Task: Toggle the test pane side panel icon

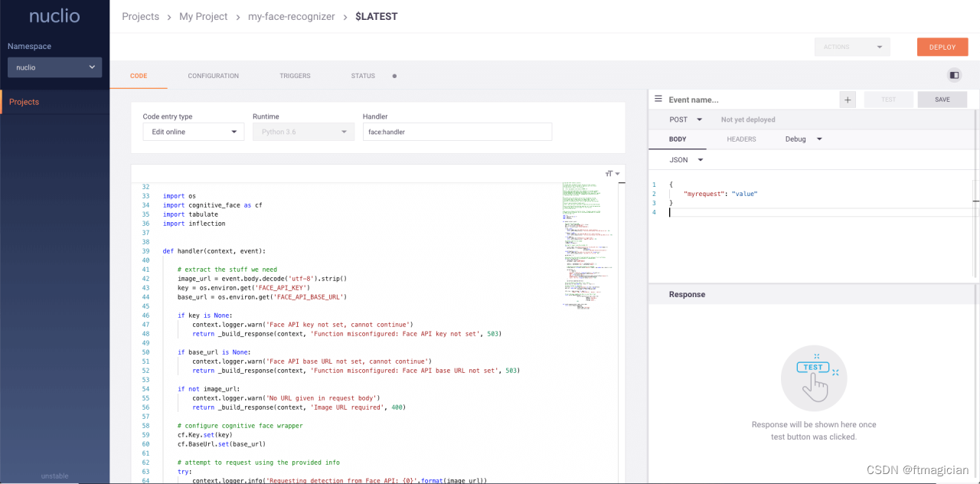Action: (954, 75)
